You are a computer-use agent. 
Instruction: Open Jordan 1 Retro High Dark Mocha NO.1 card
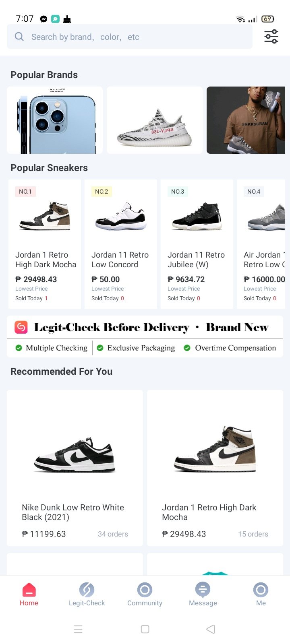pos(45,244)
